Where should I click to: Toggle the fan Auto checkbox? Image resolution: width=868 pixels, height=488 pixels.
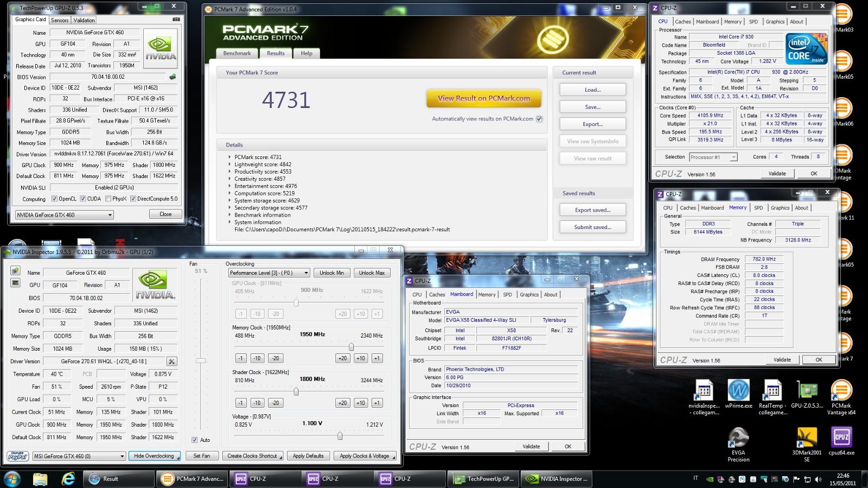tap(195, 440)
